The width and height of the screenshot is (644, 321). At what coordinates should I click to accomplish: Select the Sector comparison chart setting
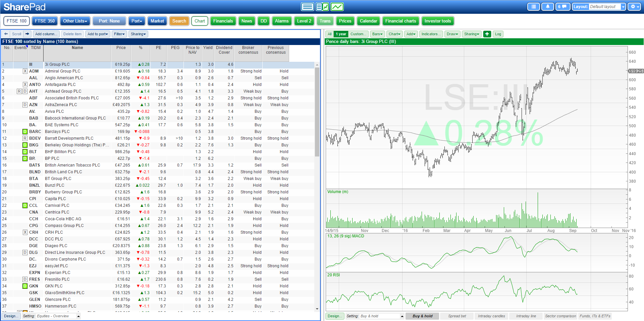(560, 316)
